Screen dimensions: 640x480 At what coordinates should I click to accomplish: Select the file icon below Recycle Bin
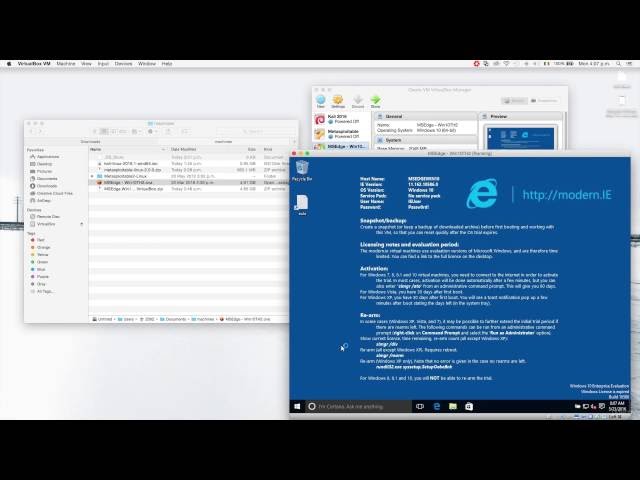[302, 205]
